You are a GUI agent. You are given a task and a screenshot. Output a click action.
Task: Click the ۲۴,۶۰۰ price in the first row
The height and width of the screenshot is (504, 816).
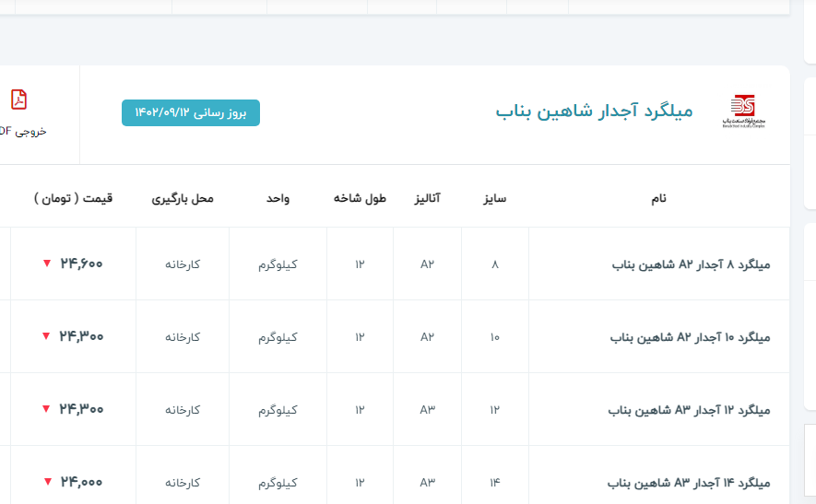pyautogui.click(x=81, y=264)
